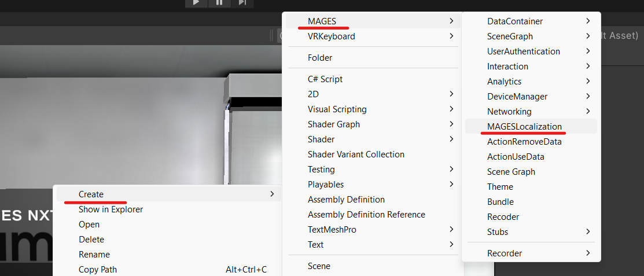Open the Create submenu

click(168, 194)
